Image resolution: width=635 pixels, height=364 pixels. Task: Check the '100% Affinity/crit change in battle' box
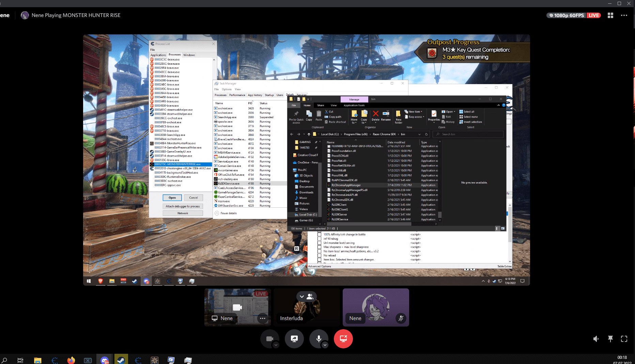pos(319,234)
